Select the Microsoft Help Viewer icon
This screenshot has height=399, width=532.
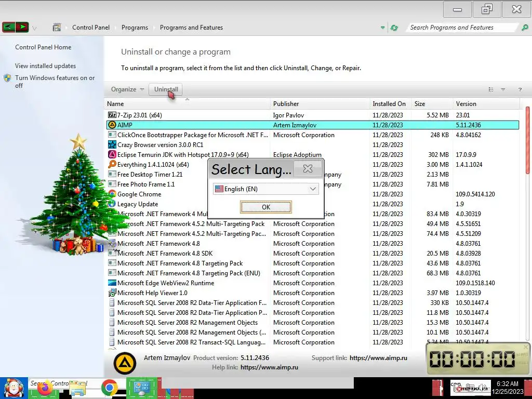(x=112, y=292)
